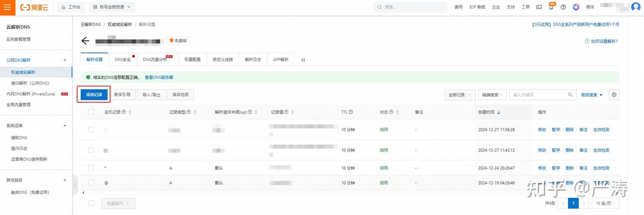Sort the 记录类型 column
644x215 pixels.
195,112
